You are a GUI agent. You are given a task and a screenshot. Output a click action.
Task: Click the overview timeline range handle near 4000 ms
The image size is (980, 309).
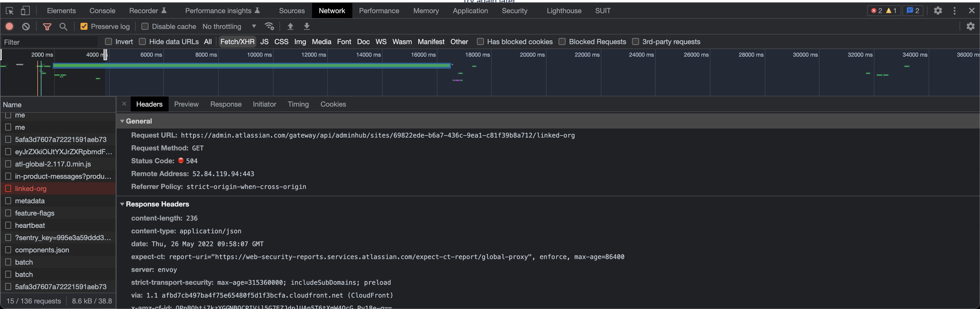pyautogui.click(x=105, y=55)
